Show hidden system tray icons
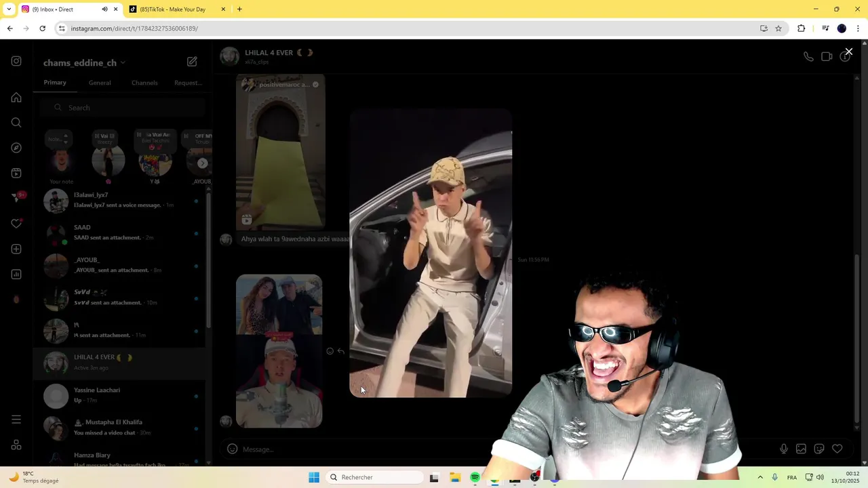This screenshot has height=488, width=868. [x=760, y=477]
